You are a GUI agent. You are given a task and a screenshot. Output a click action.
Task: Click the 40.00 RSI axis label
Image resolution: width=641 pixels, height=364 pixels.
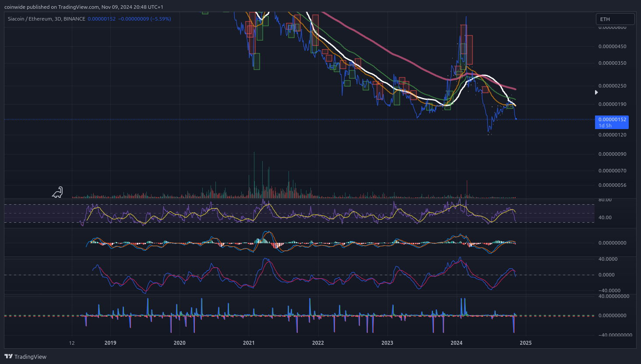605,217
